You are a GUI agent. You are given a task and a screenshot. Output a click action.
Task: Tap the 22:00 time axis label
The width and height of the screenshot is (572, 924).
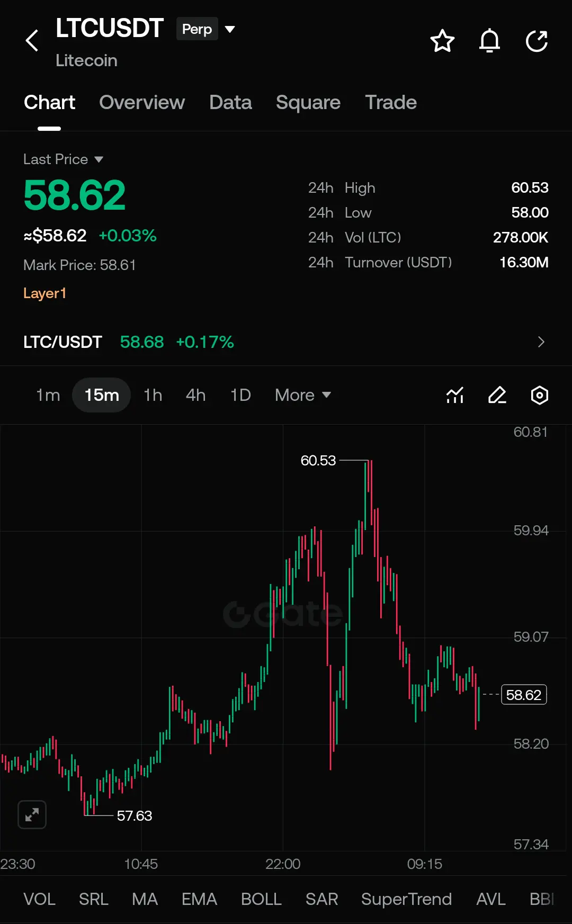283,864
